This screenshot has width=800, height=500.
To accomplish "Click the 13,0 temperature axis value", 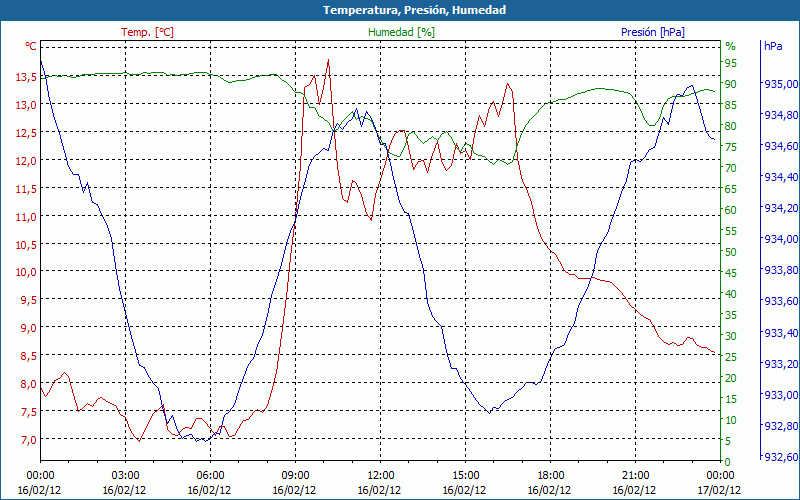I will [x=28, y=105].
